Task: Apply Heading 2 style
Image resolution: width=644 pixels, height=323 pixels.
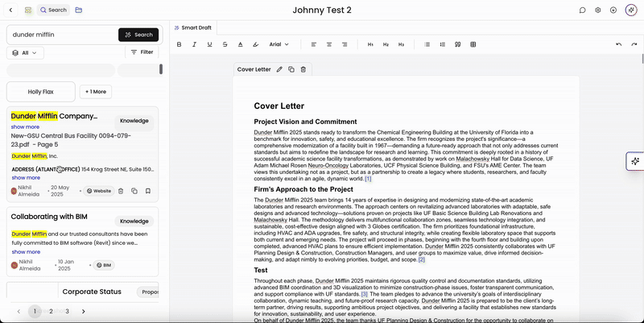Action: coord(386,44)
